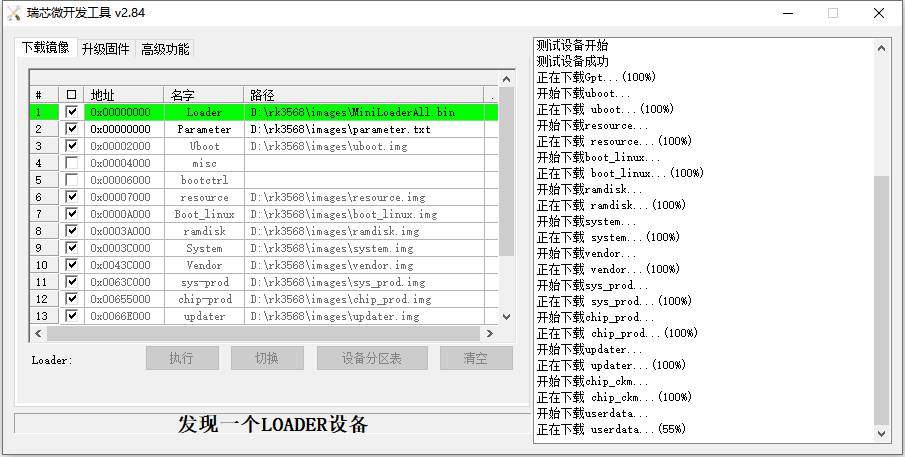The image size is (905, 457).
Task: Uncheck the resource row checkbox
Action: click(72, 197)
